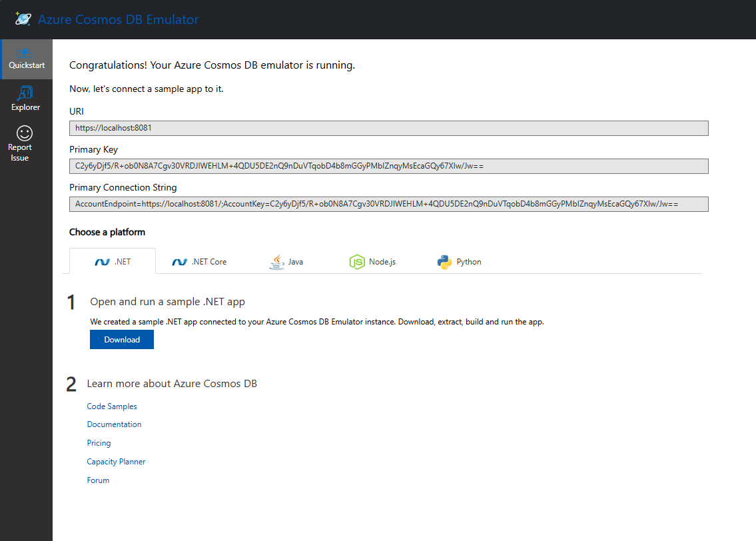756x541 pixels.
Task: Click 'Open and run a sample .NET app' heading
Action: tap(167, 302)
